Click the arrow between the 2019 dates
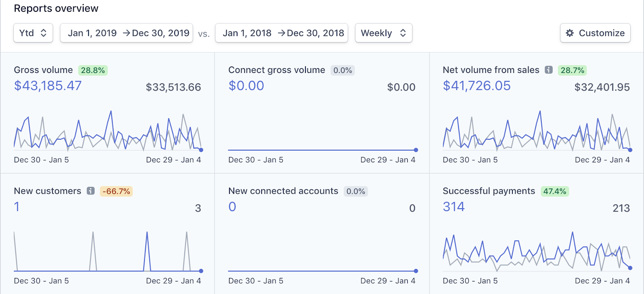This screenshot has height=294, width=644. coord(126,33)
